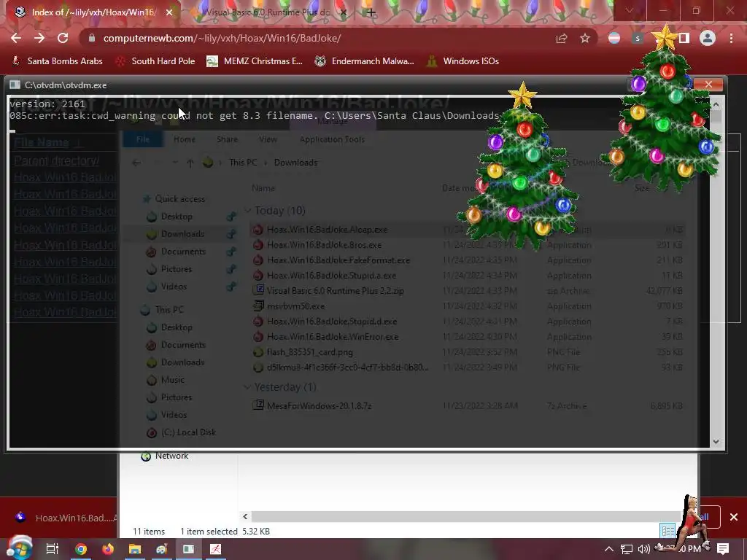Select 'This PC' in the Explorer breadcrumb
The image size is (747, 560).
(243, 163)
